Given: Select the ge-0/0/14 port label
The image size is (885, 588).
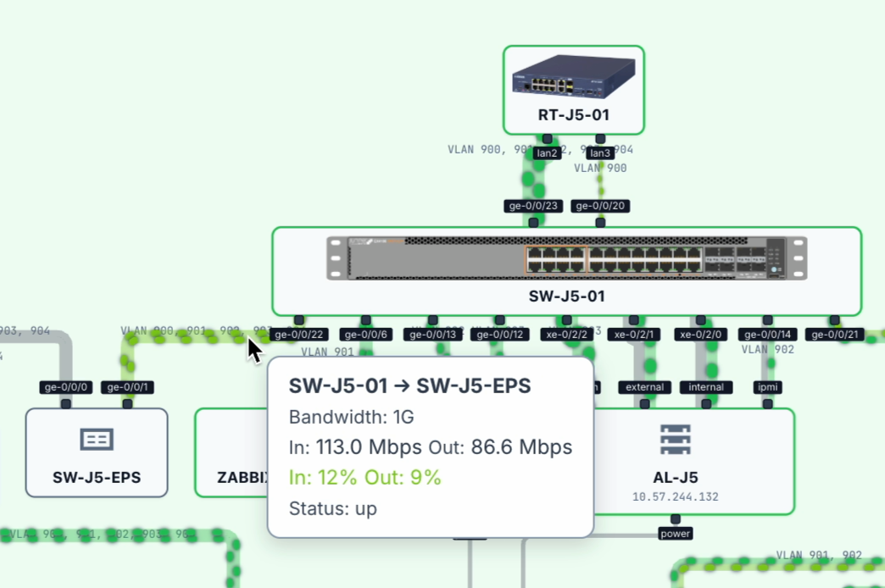Looking at the screenshot, I should [767, 335].
